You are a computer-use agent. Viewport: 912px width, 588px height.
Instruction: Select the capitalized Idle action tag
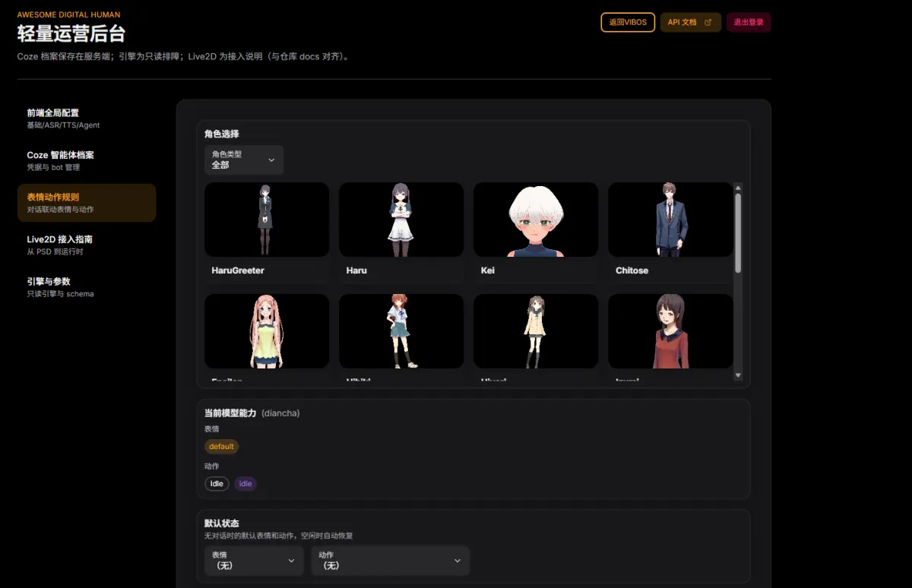tap(217, 484)
